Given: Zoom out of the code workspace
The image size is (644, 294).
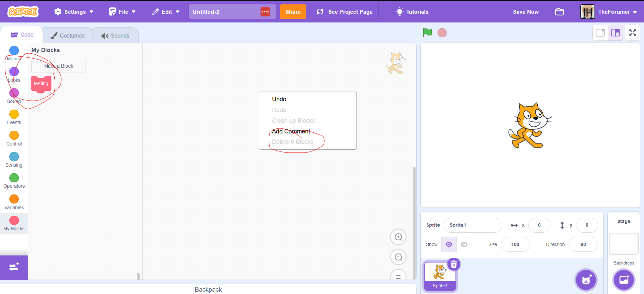Looking at the screenshot, I should pyautogui.click(x=398, y=257).
